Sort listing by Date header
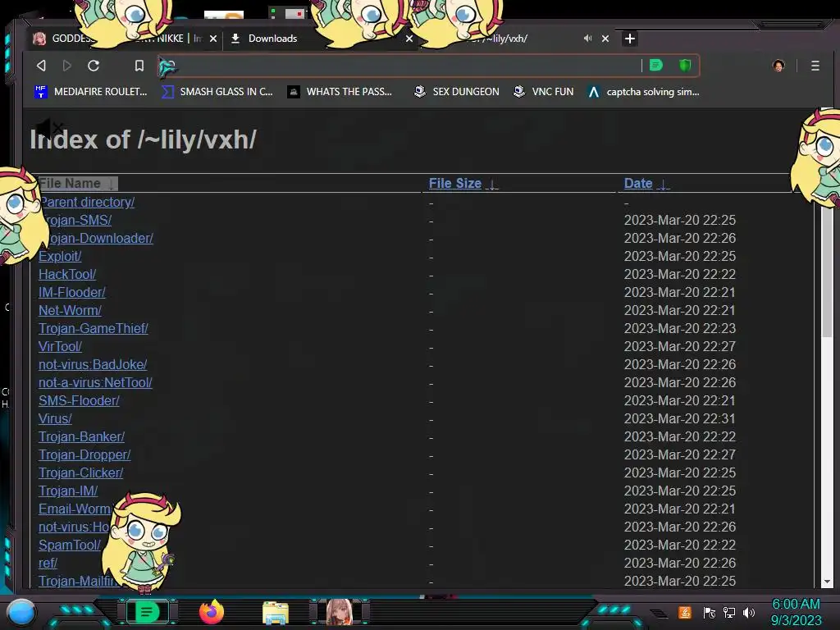This screenshot has height=630, width=840. pyautogui.click(x=646, y=183)
